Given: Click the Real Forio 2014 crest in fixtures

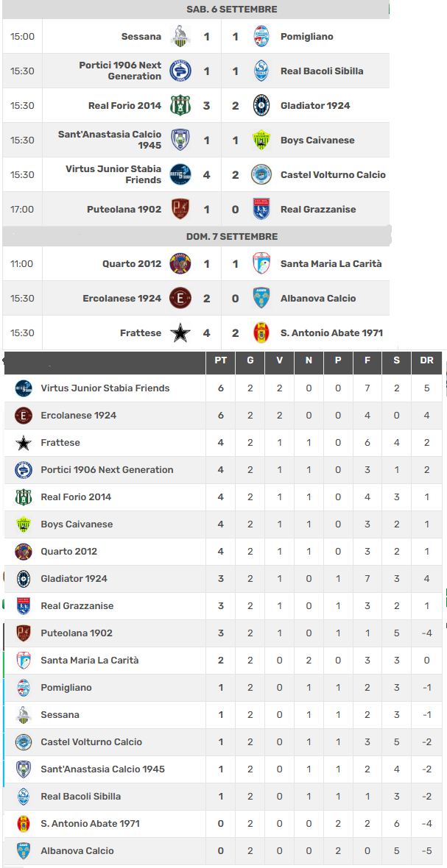Looking at the screenshot, I should point(180,106).
